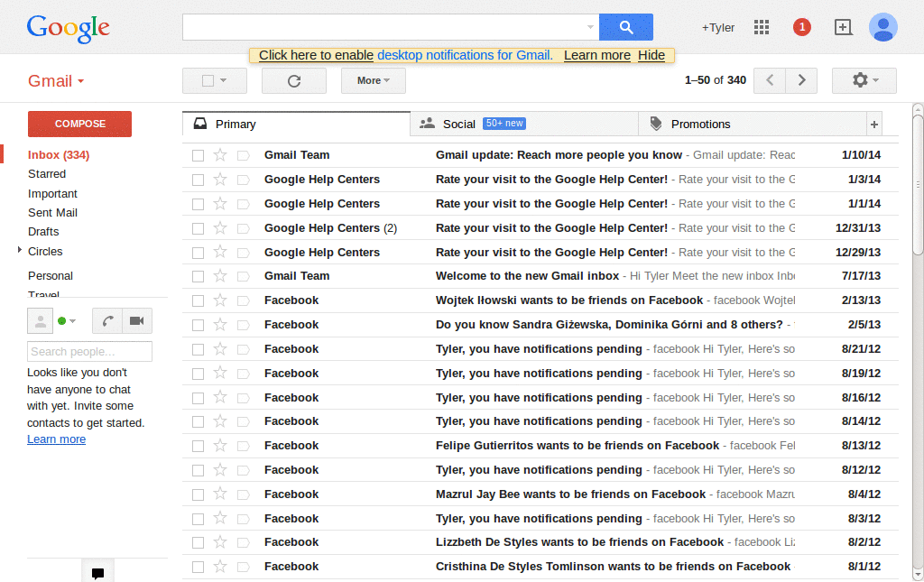Image resolution: width=924 pixels, height=582 pixels.
Task: Check the Gmail Team 7/17/13 email
Action: click(198, 276)
